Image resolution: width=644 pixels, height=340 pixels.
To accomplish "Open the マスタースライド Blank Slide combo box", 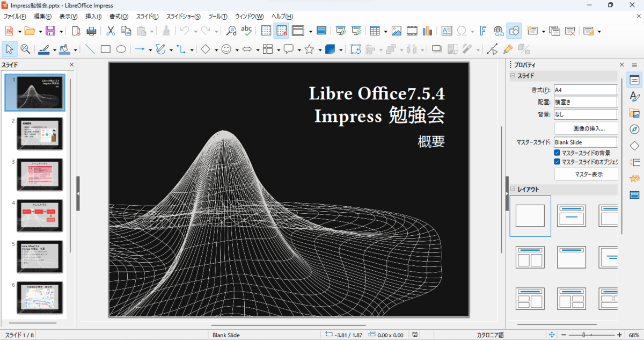I will [585, 142].
